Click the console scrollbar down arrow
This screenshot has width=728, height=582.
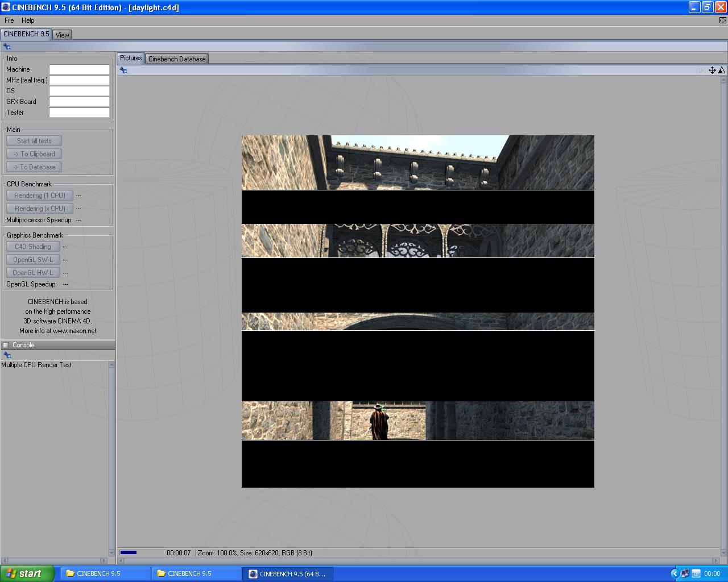[x=111, y=552]
